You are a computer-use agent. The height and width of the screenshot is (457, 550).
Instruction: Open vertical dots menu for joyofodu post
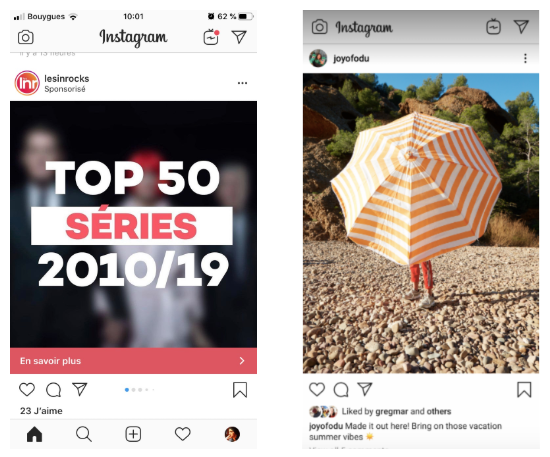coord(525,58)
